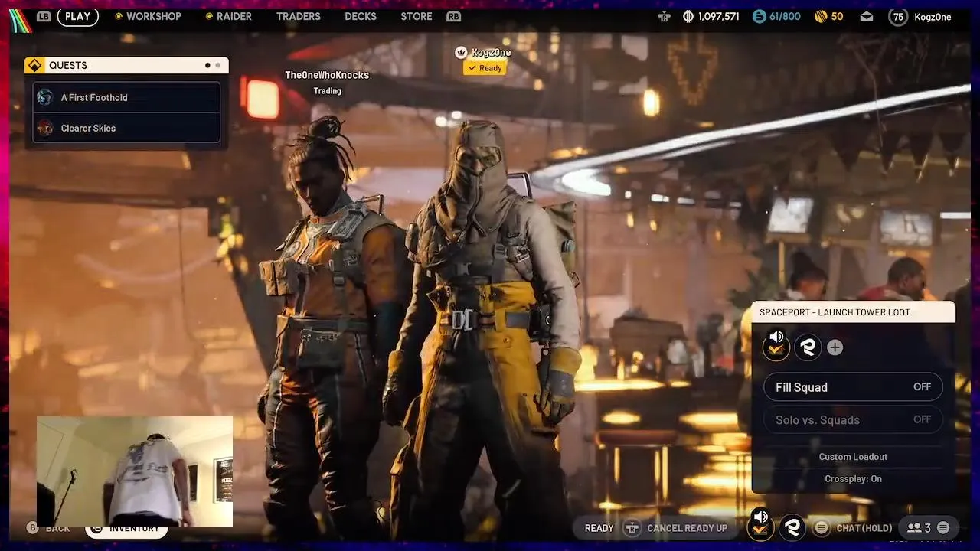Viewport: 980px width, 551px height.
Task: Click the READY label in bottom bar
Action: click(599, 528)
